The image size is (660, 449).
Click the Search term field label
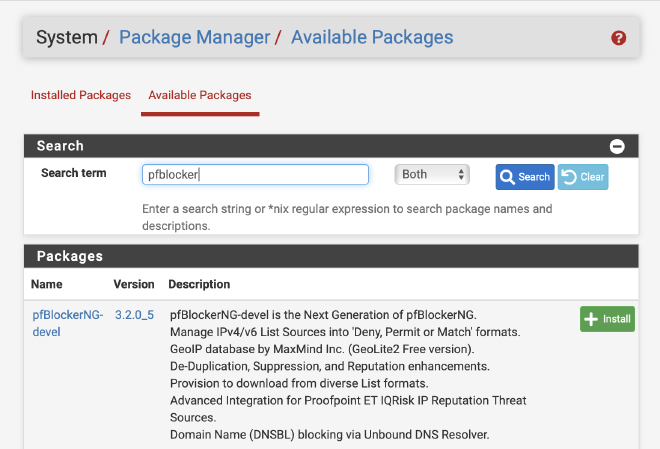(74, 173)
